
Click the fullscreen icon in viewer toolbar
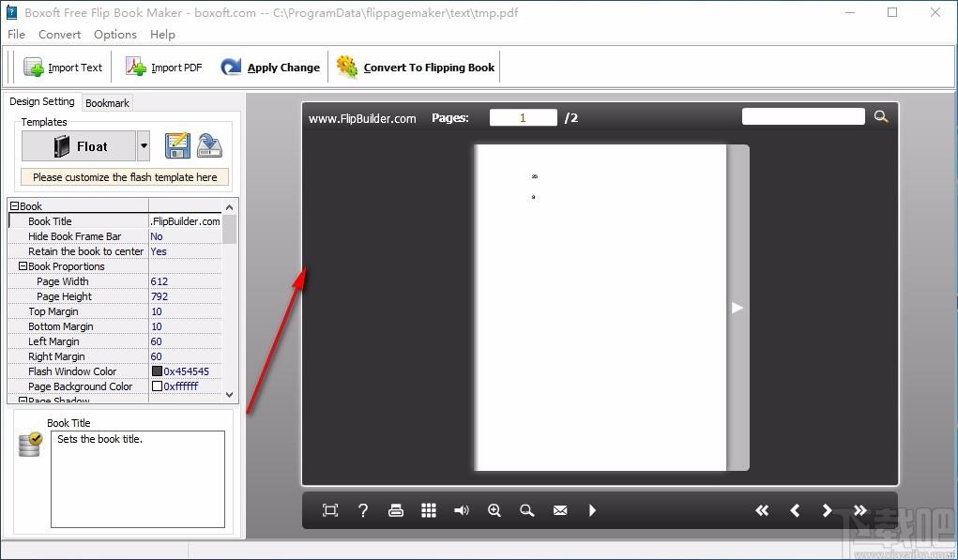point(330,510)
